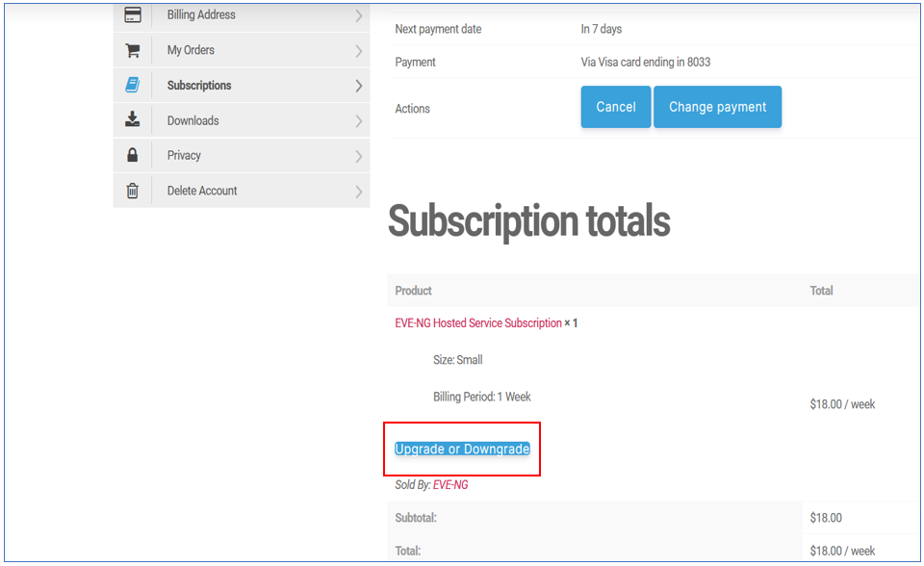The height and width of the screenshot is (566, 924).
Task: Click the 'Payment' row label
Action: tap(415, 62)
